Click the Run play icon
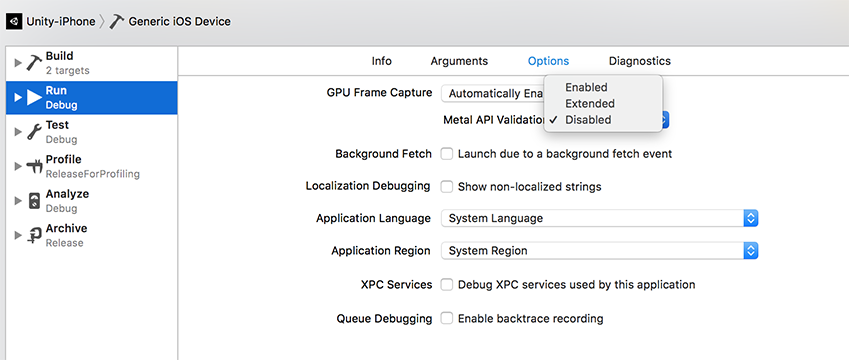The image size is (849, 360). click(35, 97)
